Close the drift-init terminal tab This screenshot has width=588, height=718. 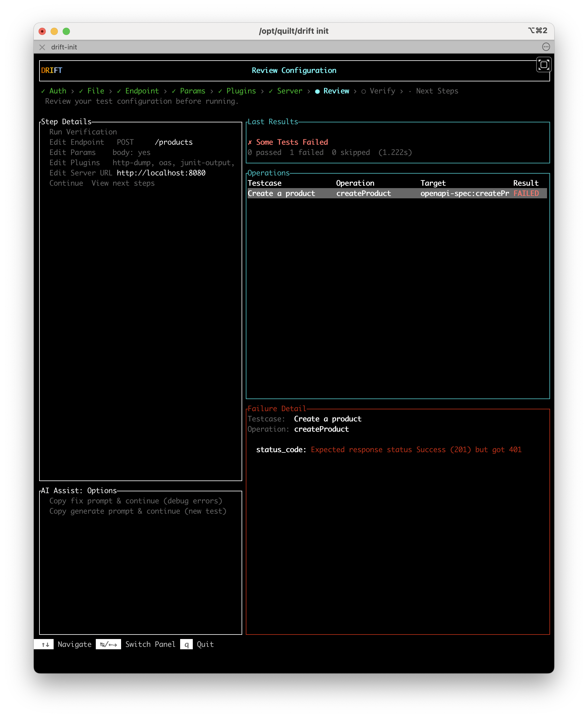pyautogui.click(x=42, y=47)
